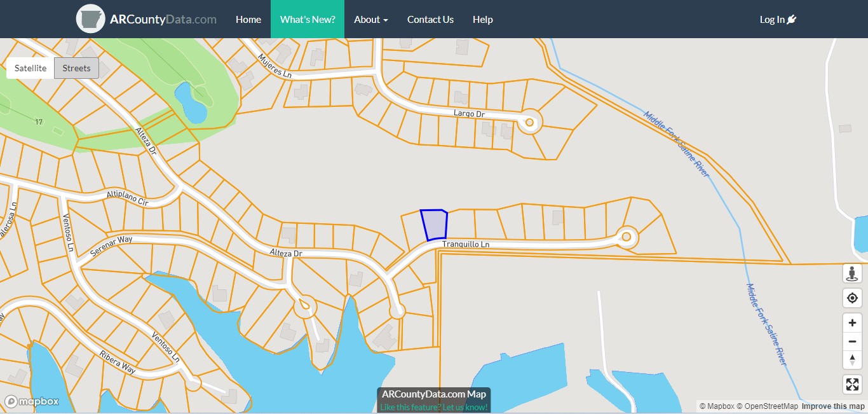This screenshot has width=868, height=414.
Task: Click the Largo Dr street label
Action: (x=469, y=114)
